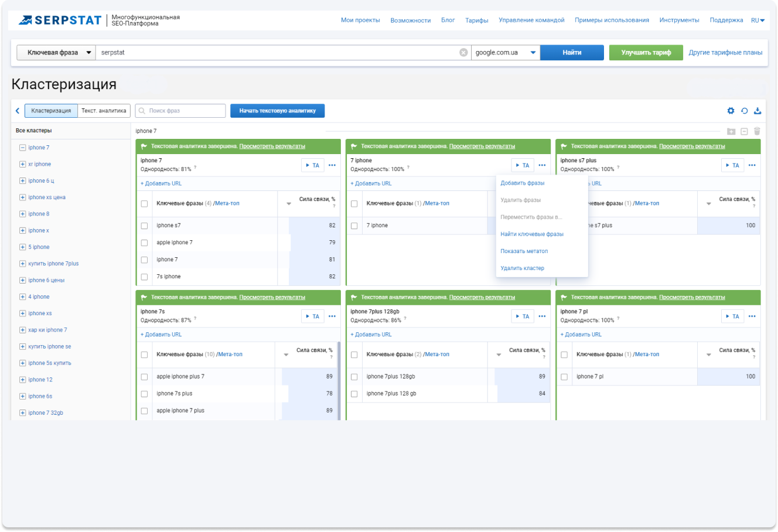Collapse the iphone 7 tree node
This screenshot has width=778, height=532.
coord(22,148)
